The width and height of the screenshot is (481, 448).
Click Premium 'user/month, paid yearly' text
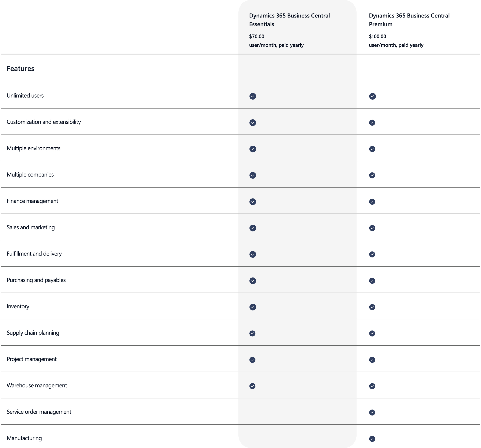[396, 45]
